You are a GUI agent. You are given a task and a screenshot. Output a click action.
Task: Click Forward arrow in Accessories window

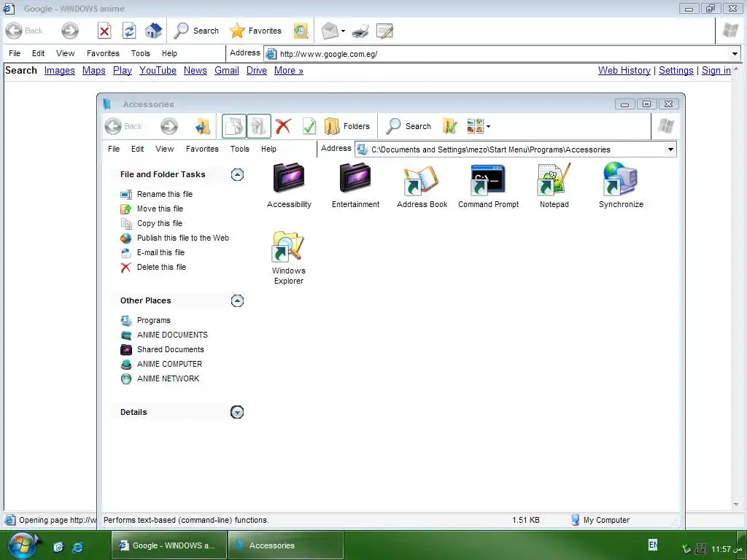pyautogui.click(x=169, y=126)
